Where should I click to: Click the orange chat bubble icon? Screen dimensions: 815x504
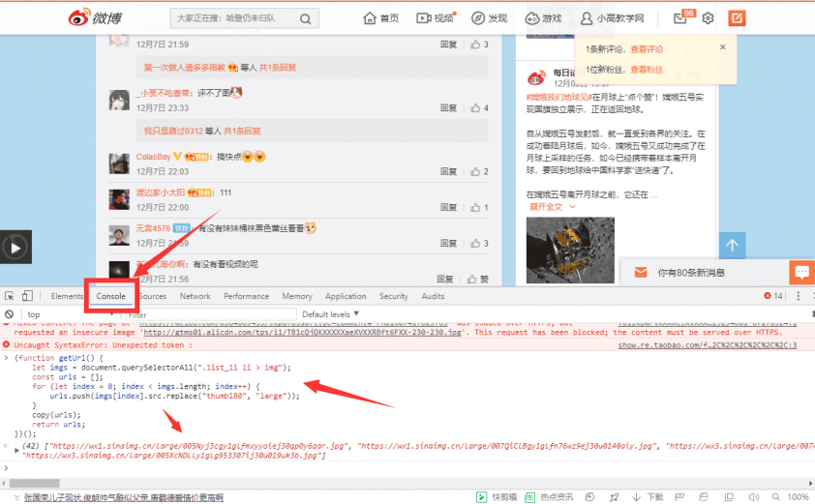pyautogui.click(x=802, y=272)
